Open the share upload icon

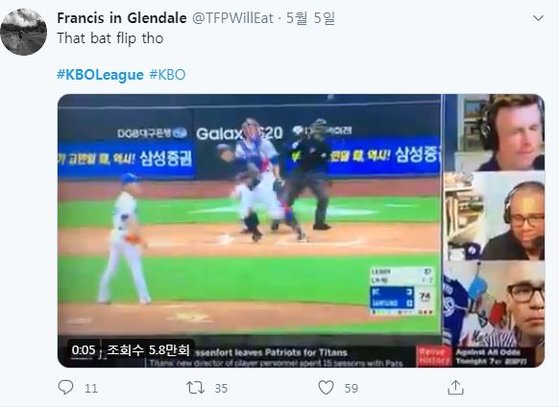456,387
